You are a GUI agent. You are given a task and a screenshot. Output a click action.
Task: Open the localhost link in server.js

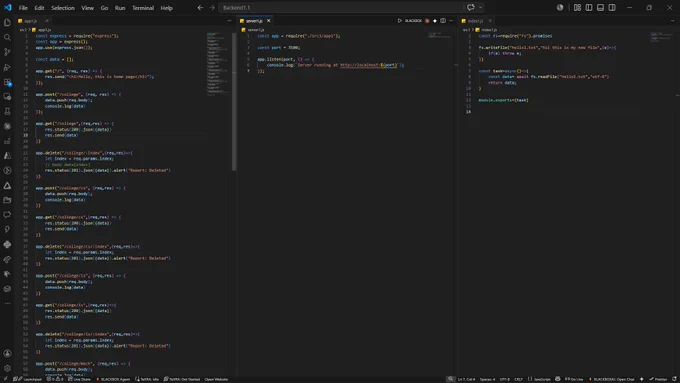pos(368,65)
